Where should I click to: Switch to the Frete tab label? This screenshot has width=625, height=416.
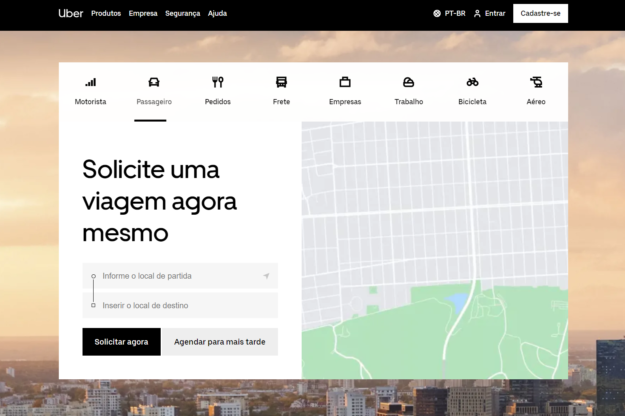281,102
